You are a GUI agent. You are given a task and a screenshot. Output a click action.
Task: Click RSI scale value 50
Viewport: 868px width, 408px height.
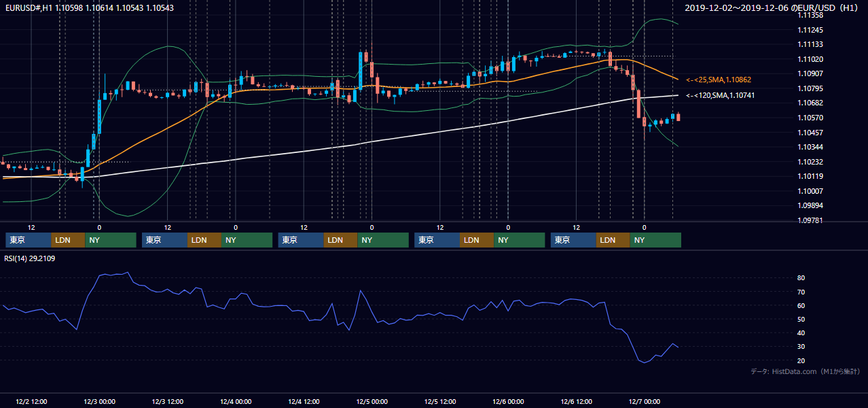click(801, 319)
